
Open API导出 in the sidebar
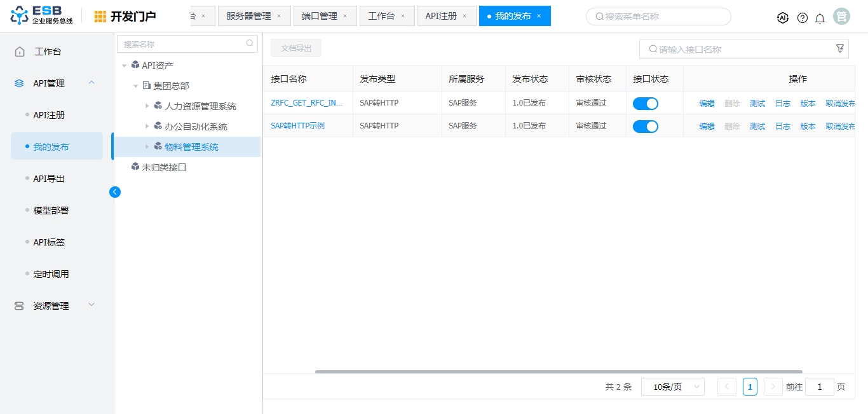pos(49,179)
